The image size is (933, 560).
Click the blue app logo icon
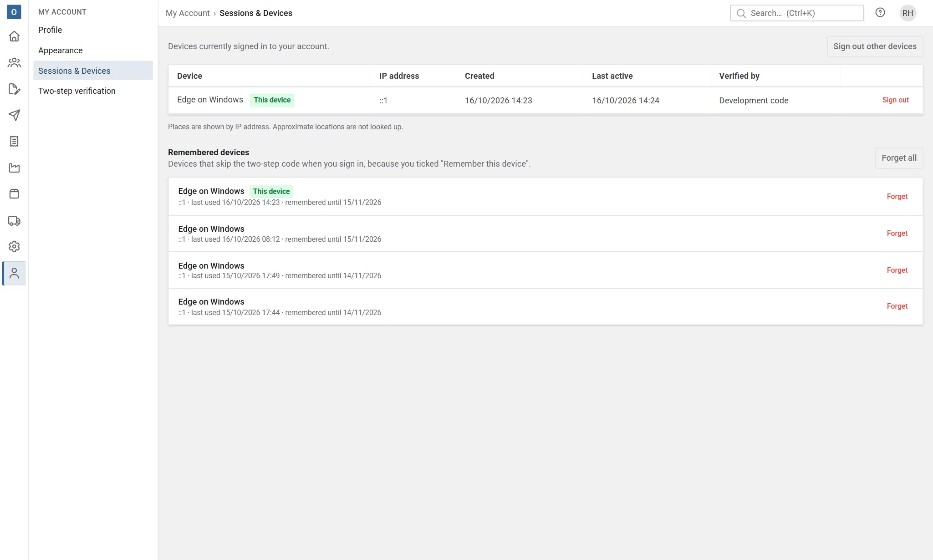click(14, 12)
